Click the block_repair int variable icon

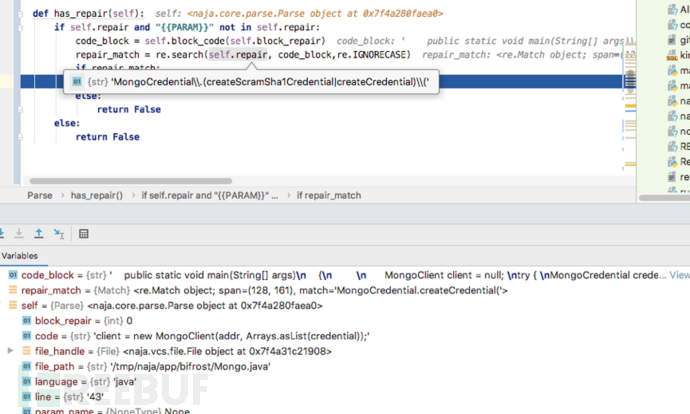(x=27, y=320)
